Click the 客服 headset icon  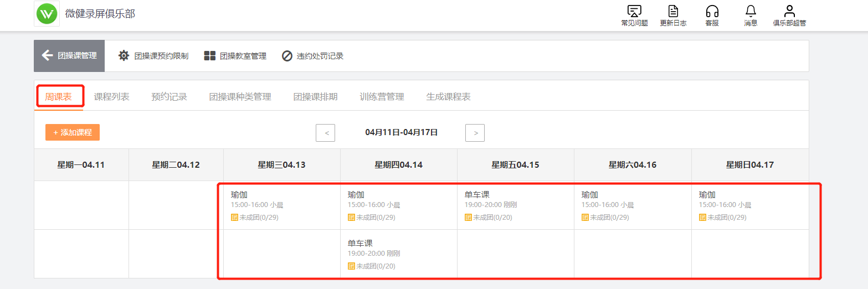(712, 11)
